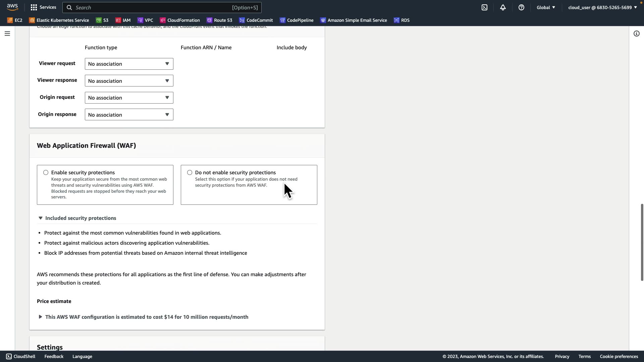The width and height of the screenshot is (644, 362).
Task: Open the EC2 service shortcut
Action: (15, 20)
